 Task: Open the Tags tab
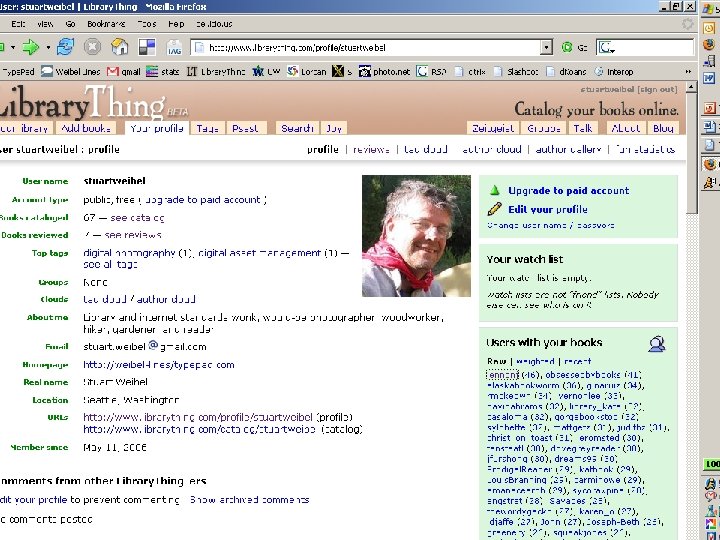coord(208,128)
